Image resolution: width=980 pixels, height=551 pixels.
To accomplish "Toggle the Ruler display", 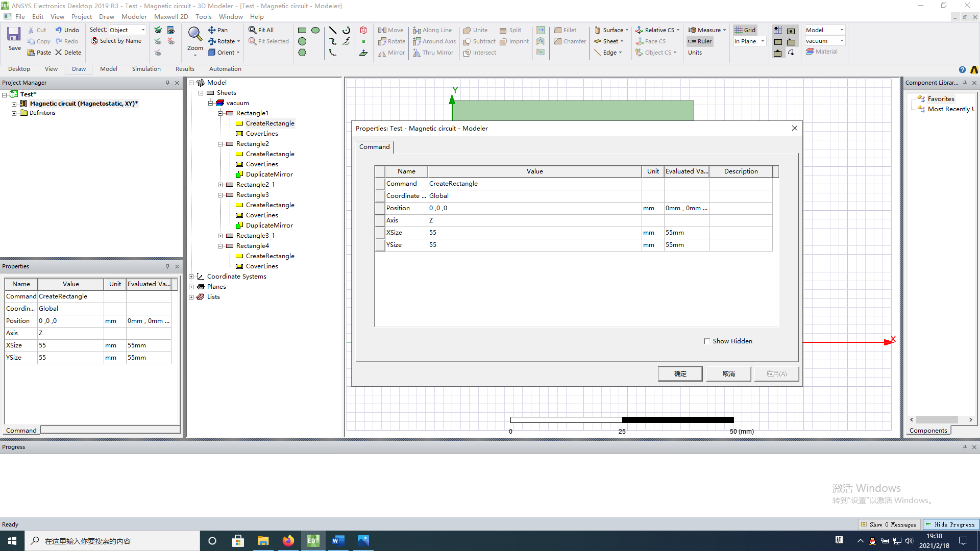I will pos(699,41).
